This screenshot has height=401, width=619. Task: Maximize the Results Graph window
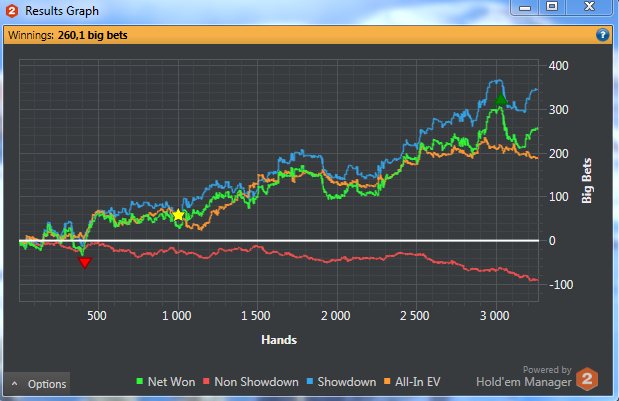[x=552, y=7]
